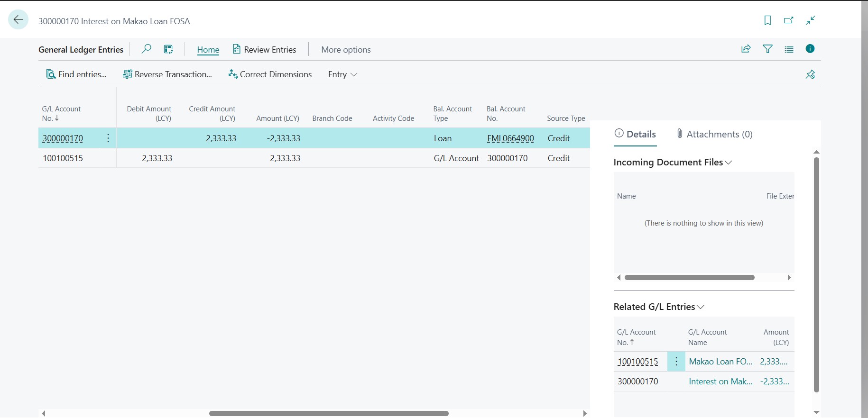Expand the Entry dropdown menu
This screenshot has width=868, height=418.
tap(342, 74)
